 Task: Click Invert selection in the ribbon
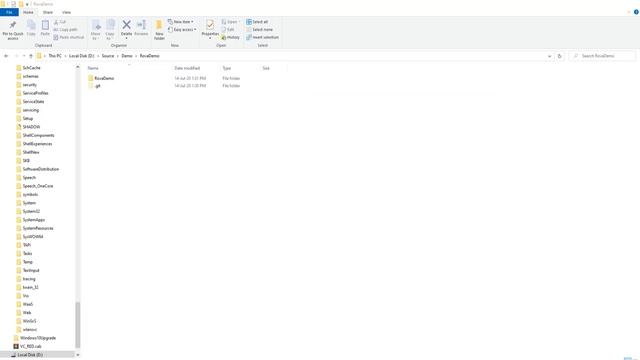click(x=262, y=37)
